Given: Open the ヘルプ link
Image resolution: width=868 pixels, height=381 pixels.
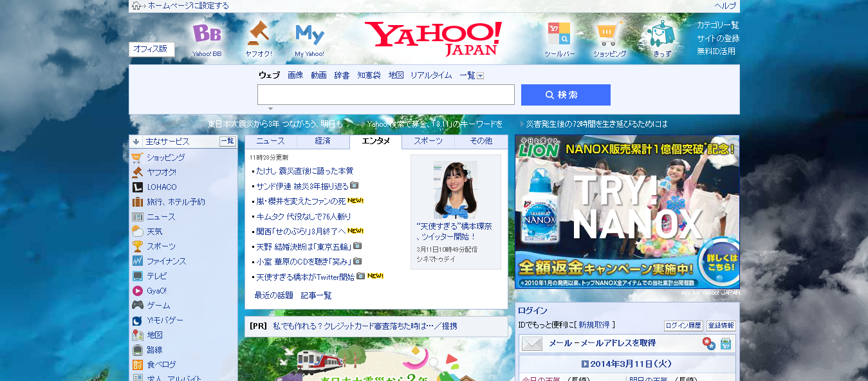Looking at the screenshot, I should click(x=725, y=6).
